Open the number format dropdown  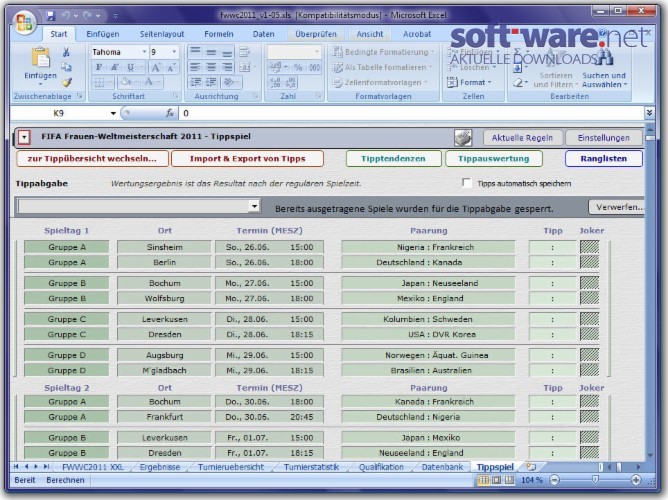[317, 52]
